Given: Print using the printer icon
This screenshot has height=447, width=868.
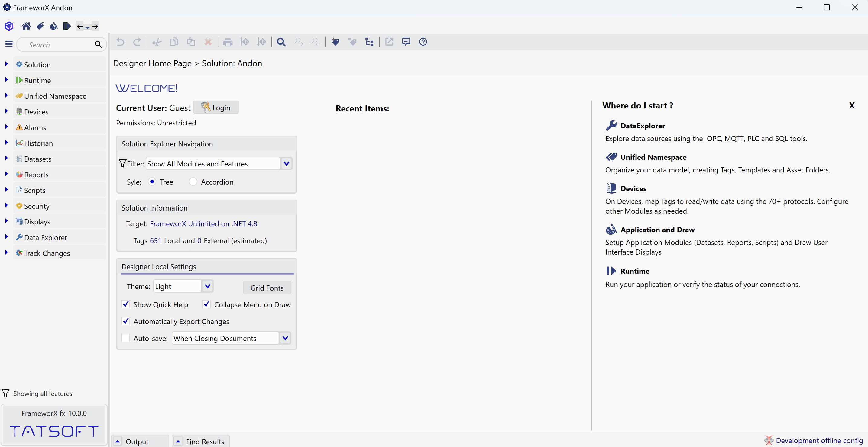Looking at the screenshot, I should 228,42.
